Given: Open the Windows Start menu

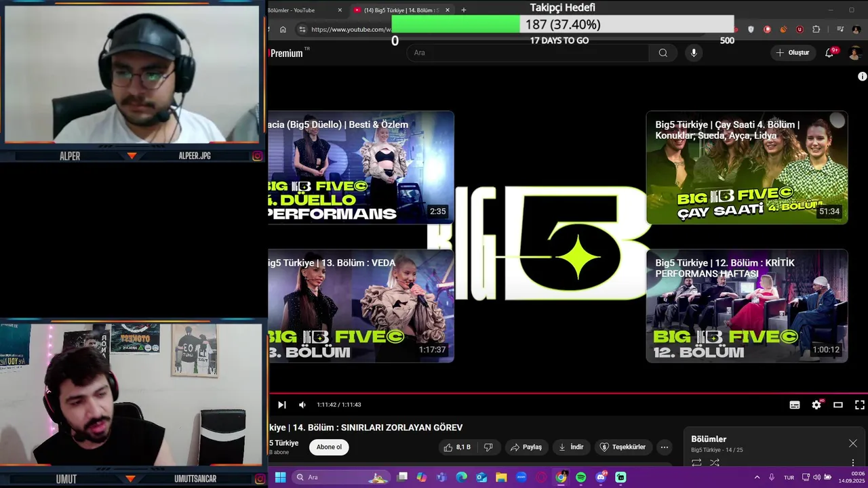Looking at the screenshot, I should tap(280, 477).
